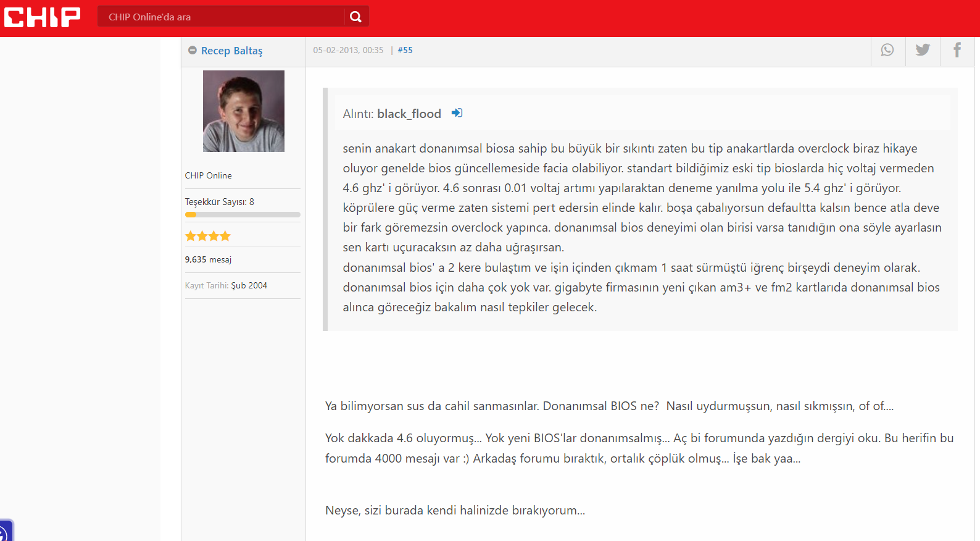Click the post date 05-02-2013, 00:35

pos(348,50)
